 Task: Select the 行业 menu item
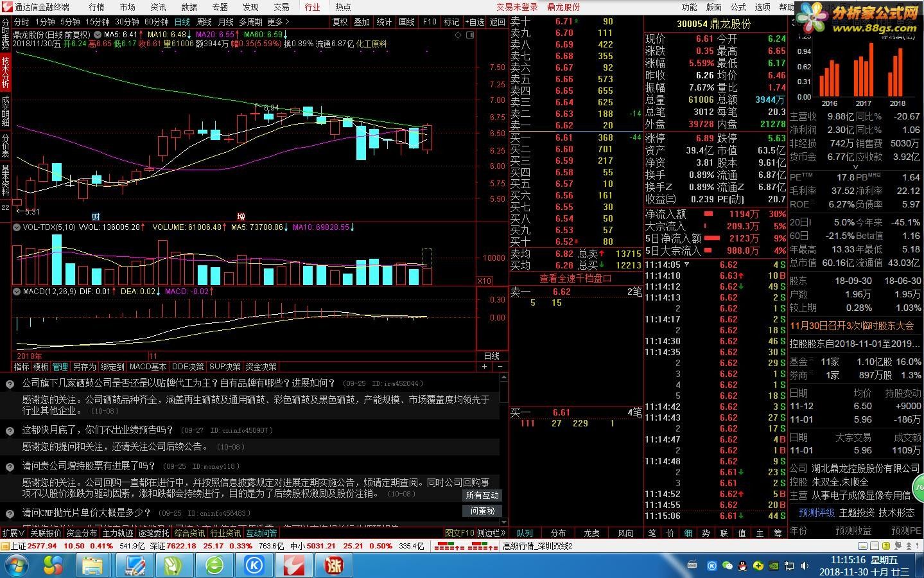click(312, 7)
